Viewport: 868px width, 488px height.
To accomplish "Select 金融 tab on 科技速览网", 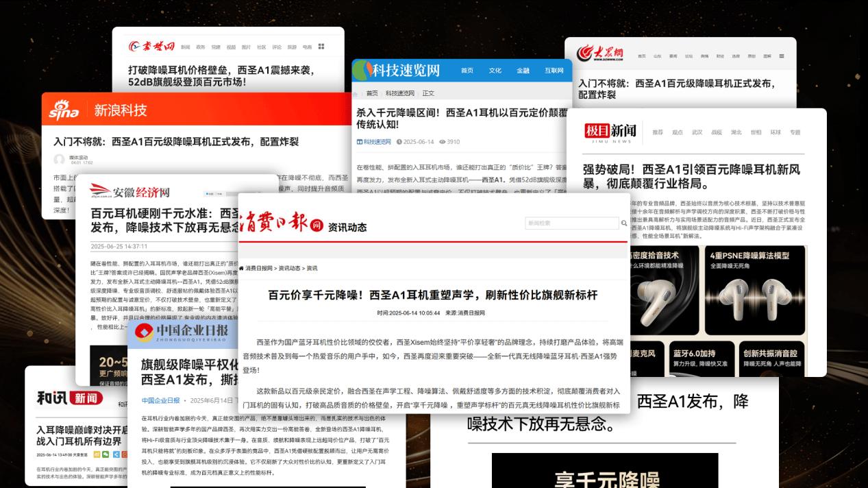I will click(x=523, y=71).
